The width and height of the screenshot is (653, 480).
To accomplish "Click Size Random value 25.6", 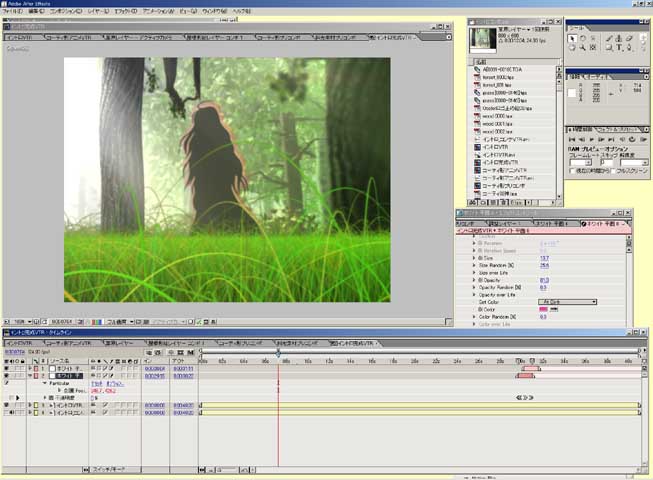I will click(x=544, y=265).
